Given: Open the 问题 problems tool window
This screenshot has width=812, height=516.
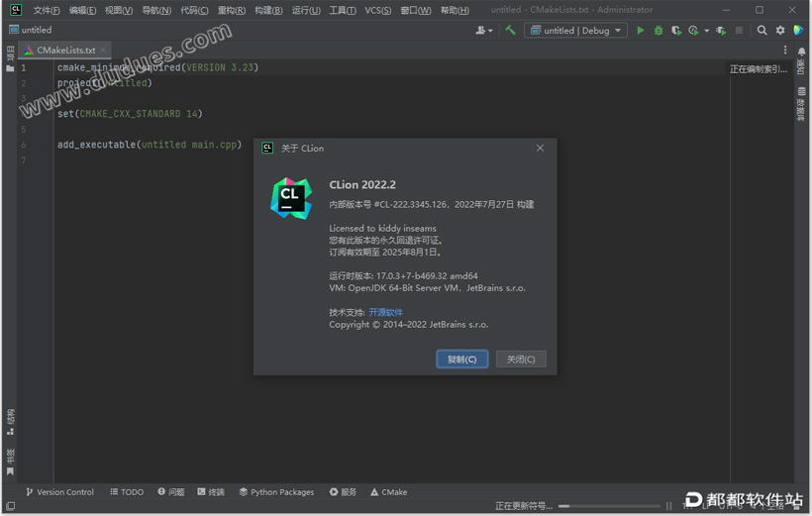Looking at the screenshot, I should tap(171, 491).
